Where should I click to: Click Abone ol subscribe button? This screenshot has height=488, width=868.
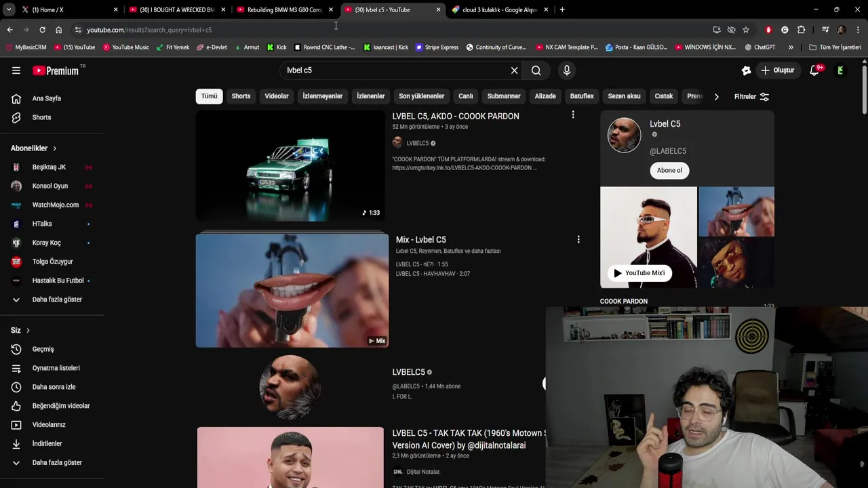(669, 170)
